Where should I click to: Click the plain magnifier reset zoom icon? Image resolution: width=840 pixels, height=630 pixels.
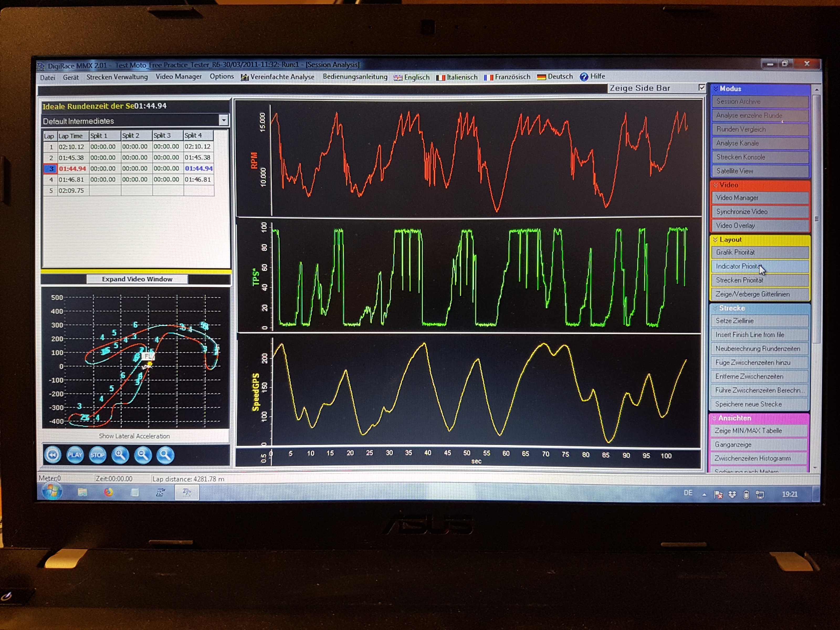click(165, 455)
